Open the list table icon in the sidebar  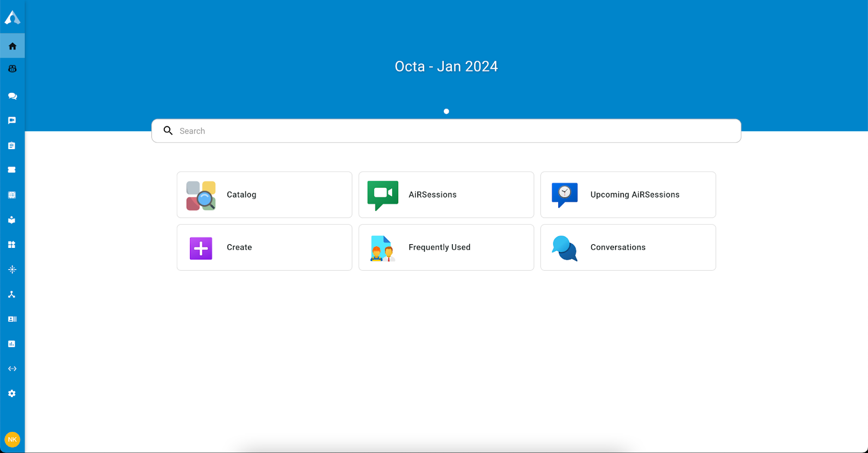coord(12,195)
